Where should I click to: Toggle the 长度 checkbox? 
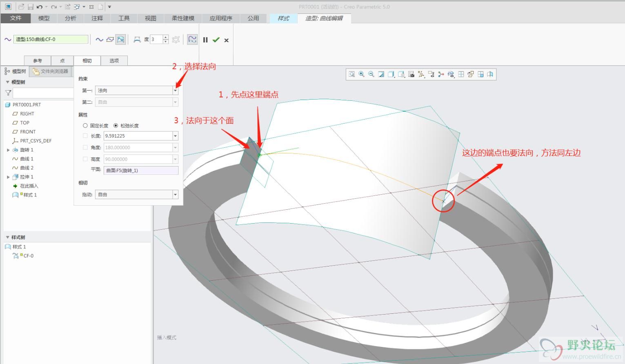85,136
